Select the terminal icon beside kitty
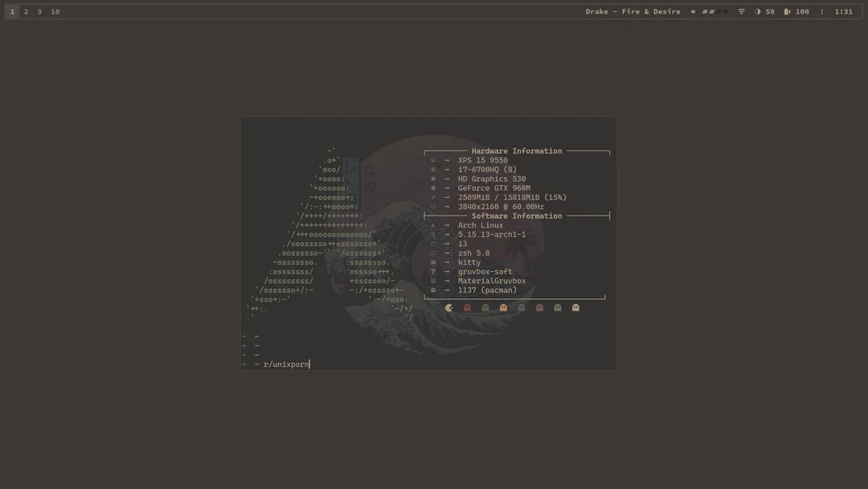The image size is (868, 489). pos(432,261)
